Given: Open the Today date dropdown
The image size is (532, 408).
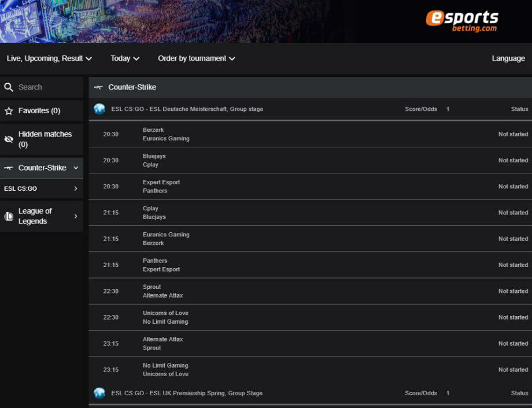Looking at the screenshot, I should (125, 58).
